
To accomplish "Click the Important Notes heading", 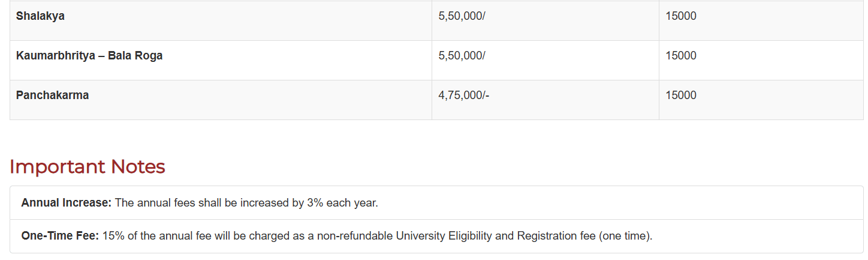I will (x=87, y=167).
